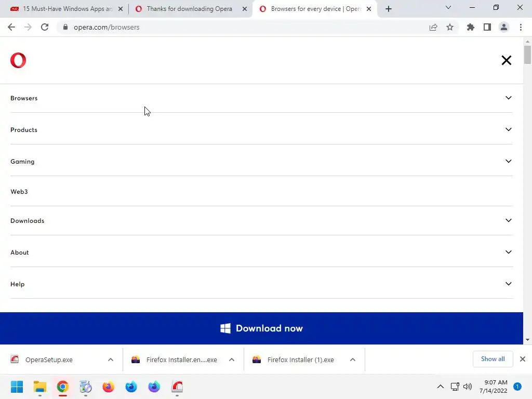Open the Chrome three-dot menu
This screenshot has height=399, width=532.
pos(521,27)
